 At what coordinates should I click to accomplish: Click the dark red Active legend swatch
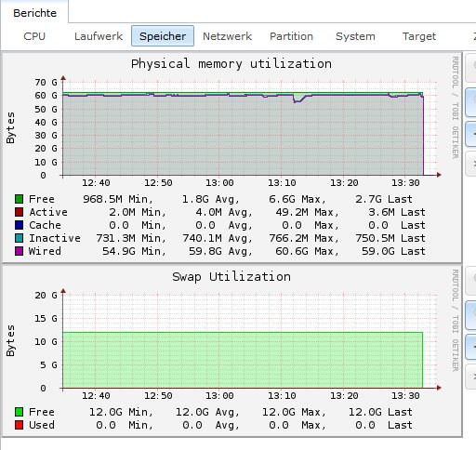point(19,212)
